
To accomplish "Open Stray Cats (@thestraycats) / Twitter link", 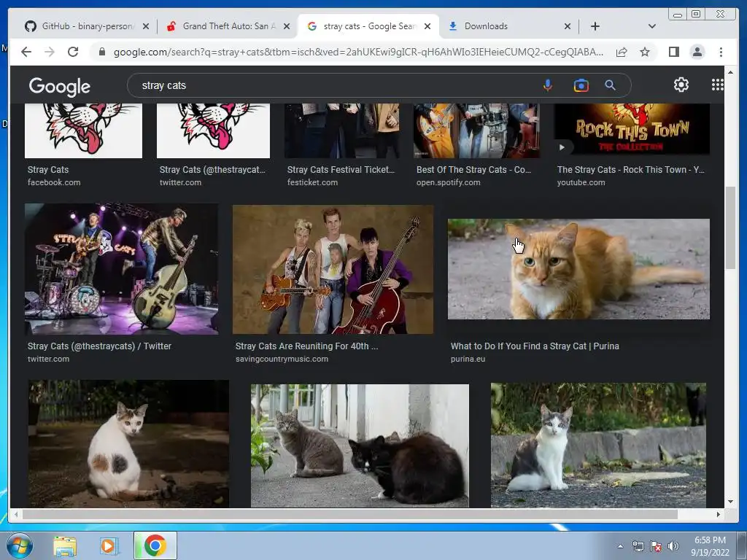I will [x=99, y=346].
